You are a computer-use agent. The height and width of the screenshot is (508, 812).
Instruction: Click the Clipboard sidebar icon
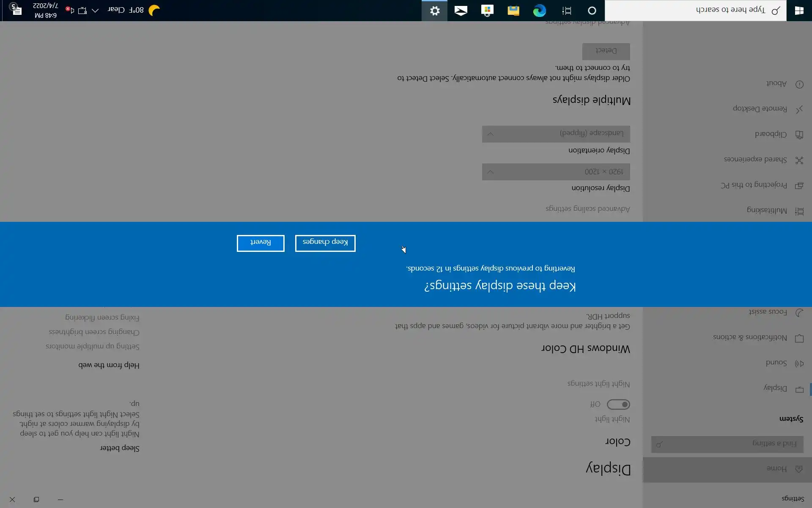coord(799,135)
